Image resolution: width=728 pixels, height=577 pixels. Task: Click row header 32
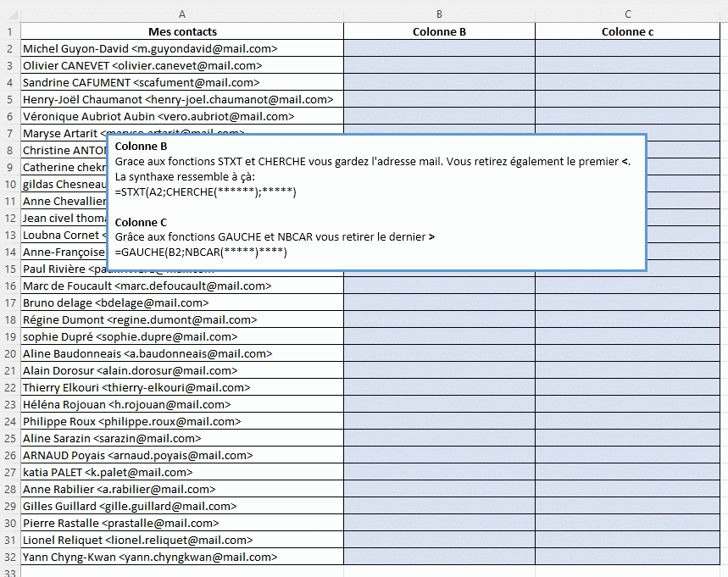coord(10,557)
